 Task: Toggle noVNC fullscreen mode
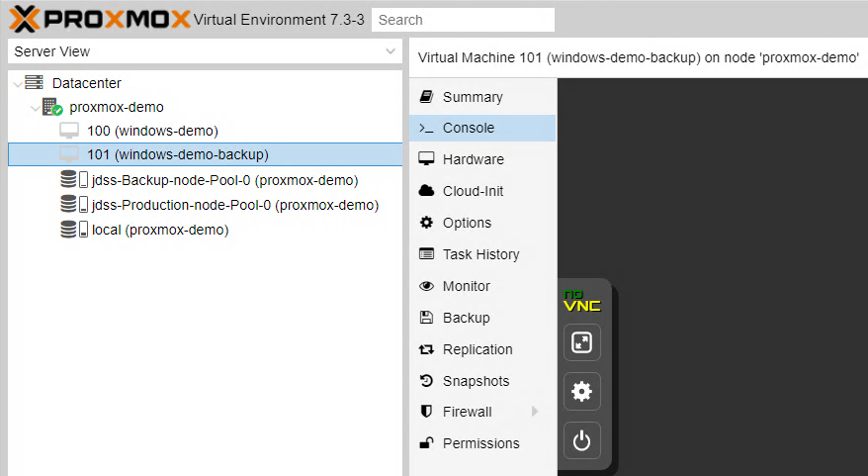pyautogui.click(x=582, y=342)
